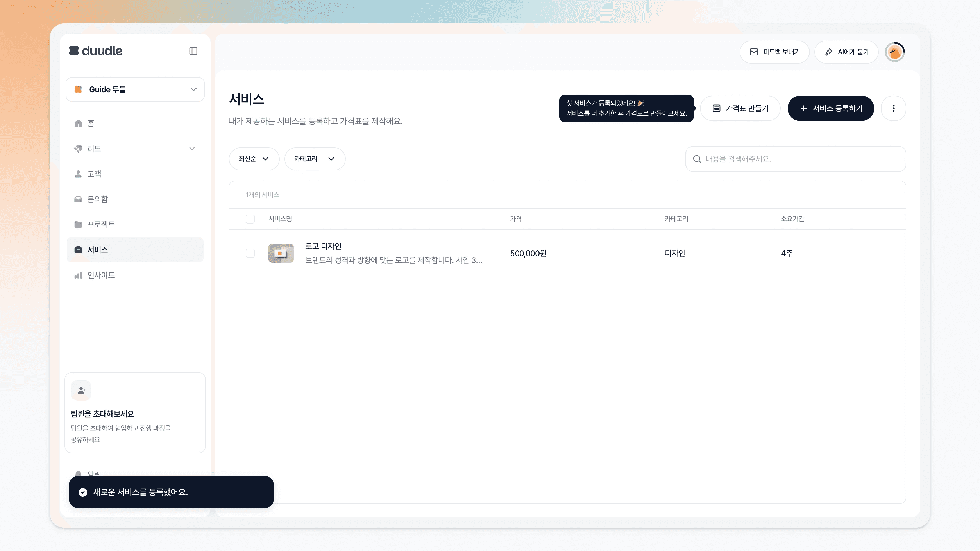Click the sparkle icon in AI에게 묻기
Viewport: 980px width, 551px height.
tap(829, 52)
